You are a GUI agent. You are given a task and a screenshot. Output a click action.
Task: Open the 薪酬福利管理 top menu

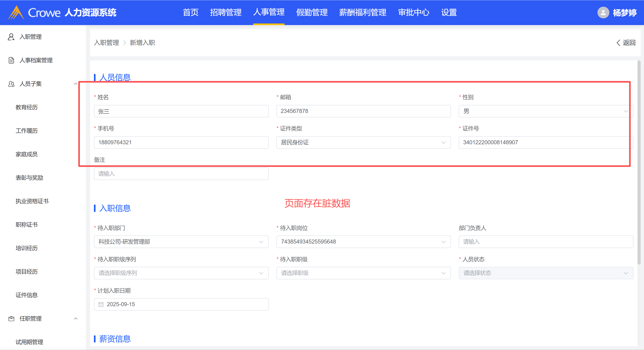click(x=363, y=12)
